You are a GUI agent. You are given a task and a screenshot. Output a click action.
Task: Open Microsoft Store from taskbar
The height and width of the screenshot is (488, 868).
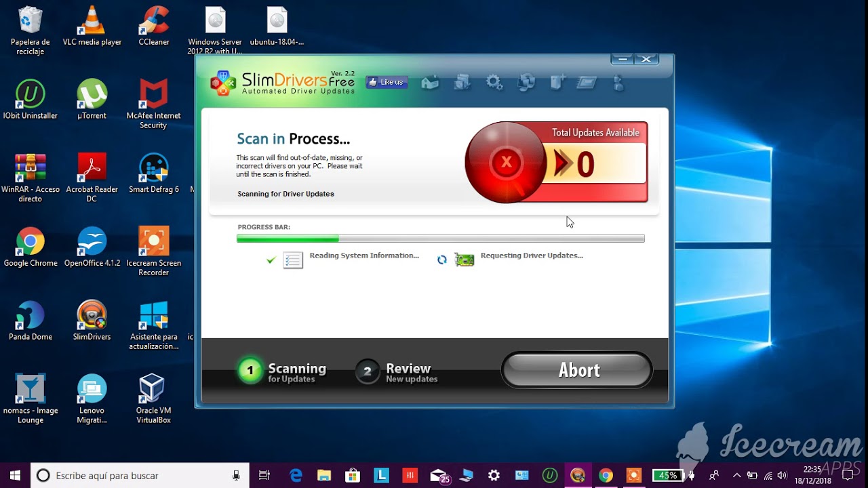pos(353,475)
